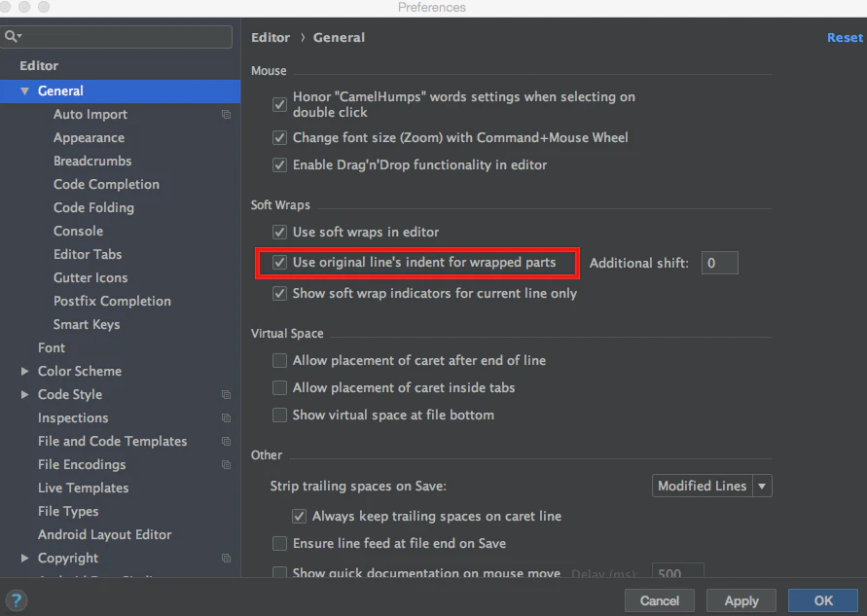Image resolution: width=867 pixels, height=616 pixels.
Task: Expand the Color Scheme node arrow
Action: (25, 371)
